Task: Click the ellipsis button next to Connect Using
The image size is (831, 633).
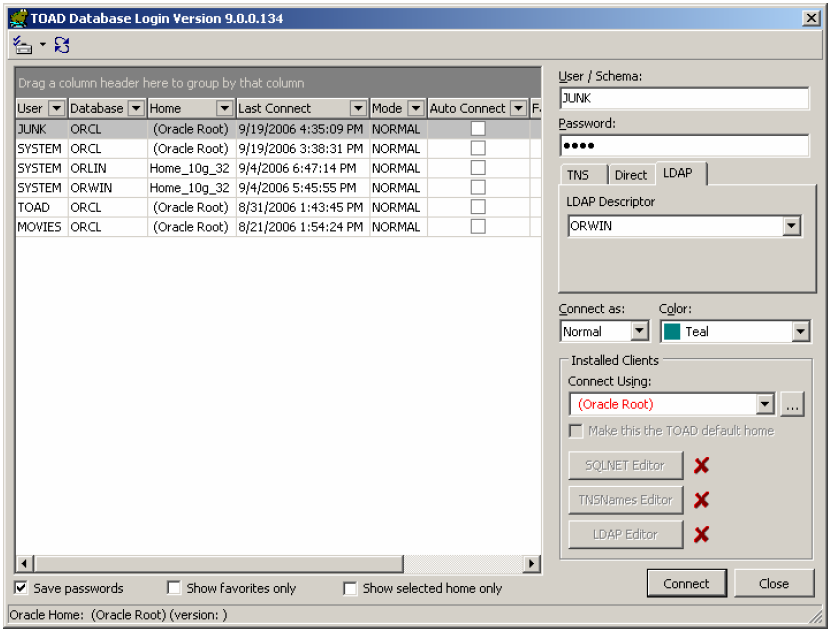Action: [793, 404]
